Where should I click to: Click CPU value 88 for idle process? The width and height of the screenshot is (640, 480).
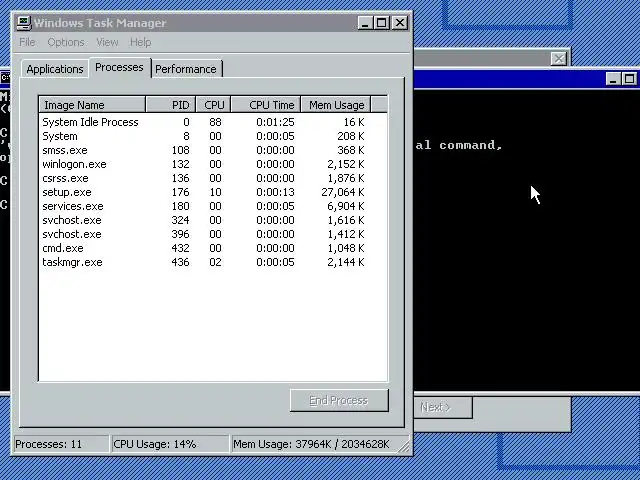click(216, 122)
